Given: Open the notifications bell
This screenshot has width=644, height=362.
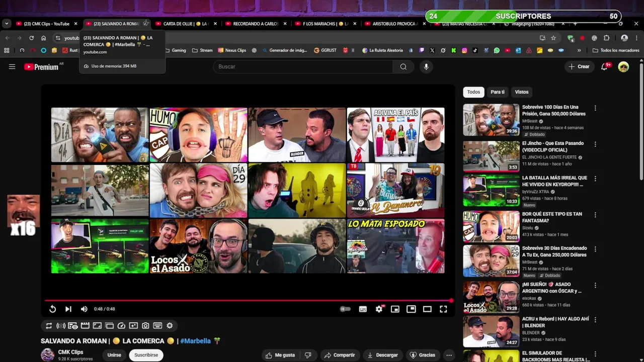Looking at the screenshot, I should pos(605,66).
